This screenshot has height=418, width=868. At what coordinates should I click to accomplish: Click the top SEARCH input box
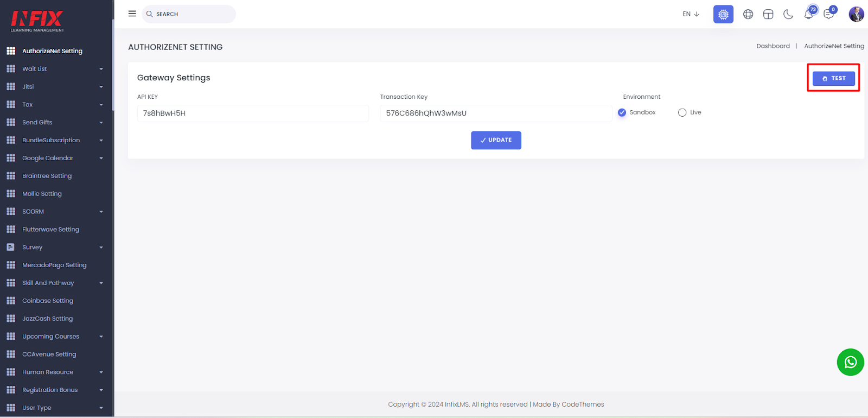coord(189,14)
